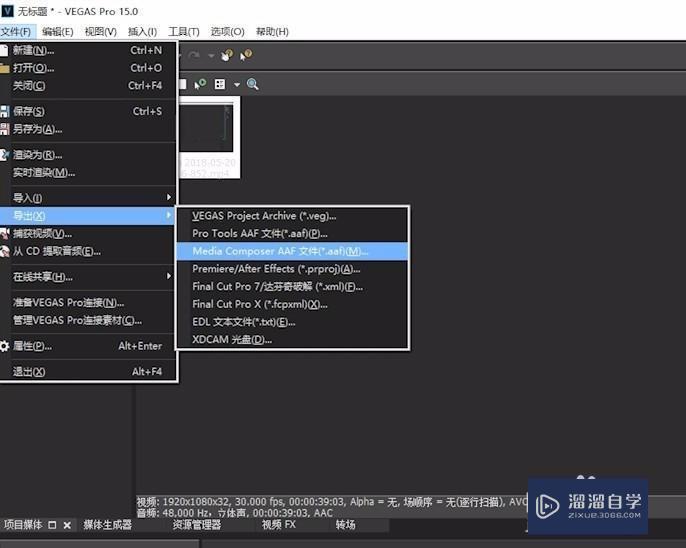Expand the 在线共享(H)... submenu
This screenshot has width=686, height=548.
coord(88,277)
